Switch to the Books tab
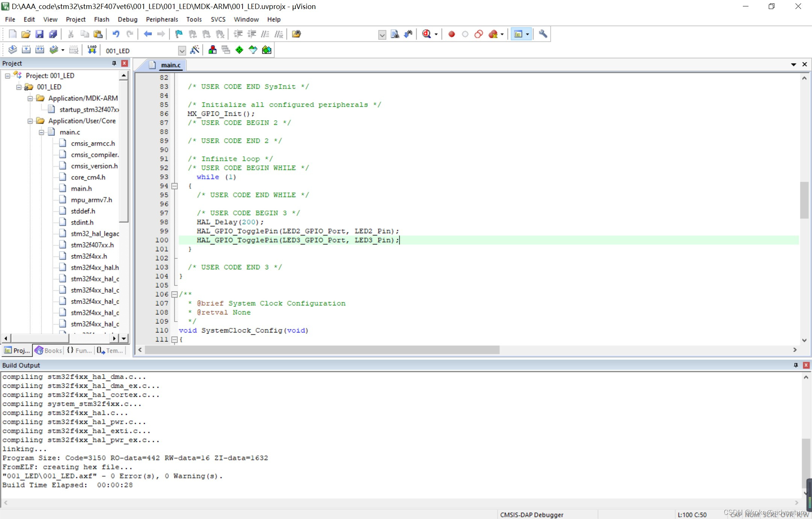812x519 pixels. 48,351
